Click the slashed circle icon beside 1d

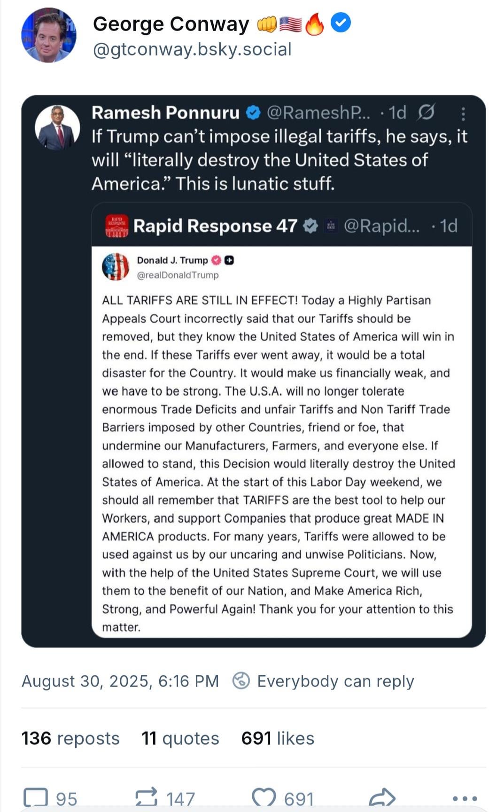click(426, 112)
